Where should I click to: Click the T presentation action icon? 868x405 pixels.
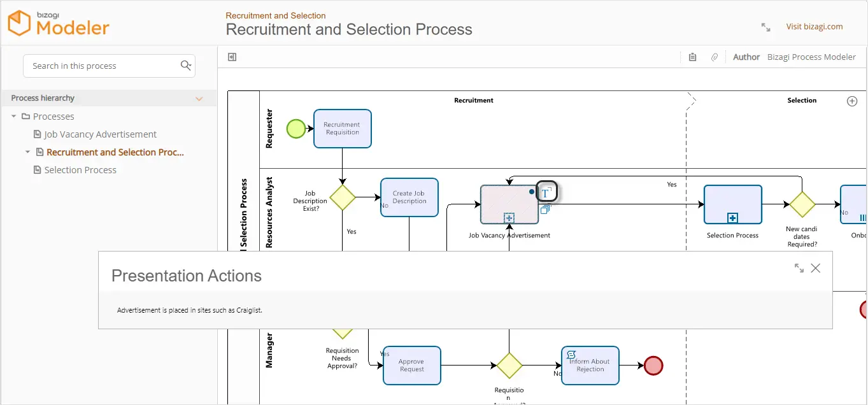click(546, 192)
